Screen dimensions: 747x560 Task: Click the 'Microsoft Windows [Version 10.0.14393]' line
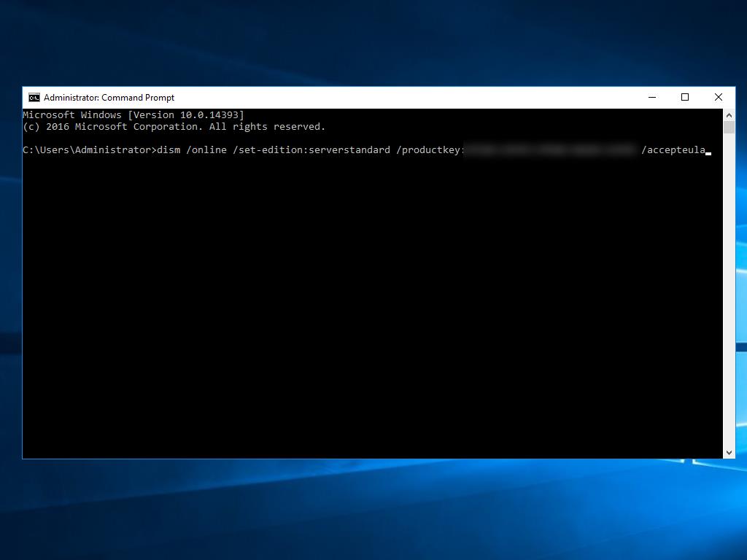[133, 115]
